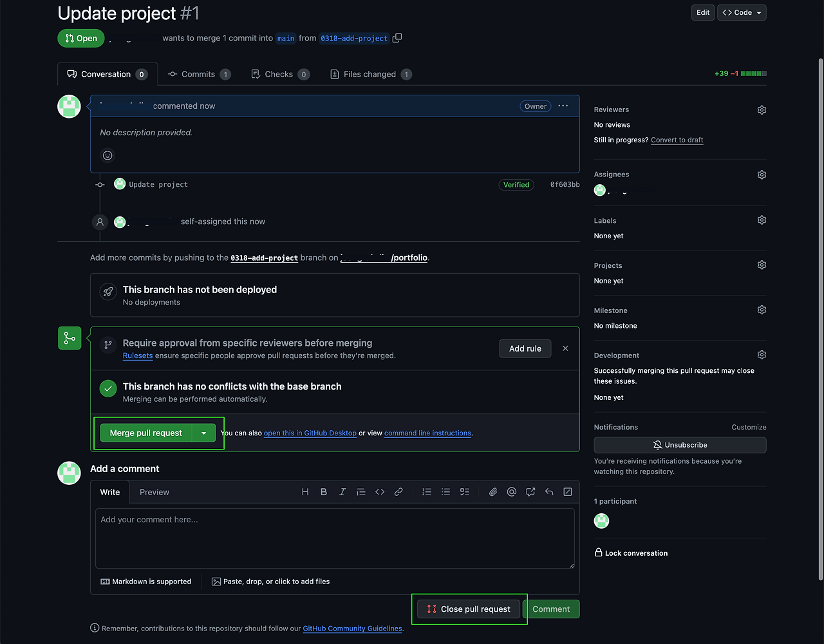Open the Code dropdown
The image size is (824, 644).
[741, 12]
